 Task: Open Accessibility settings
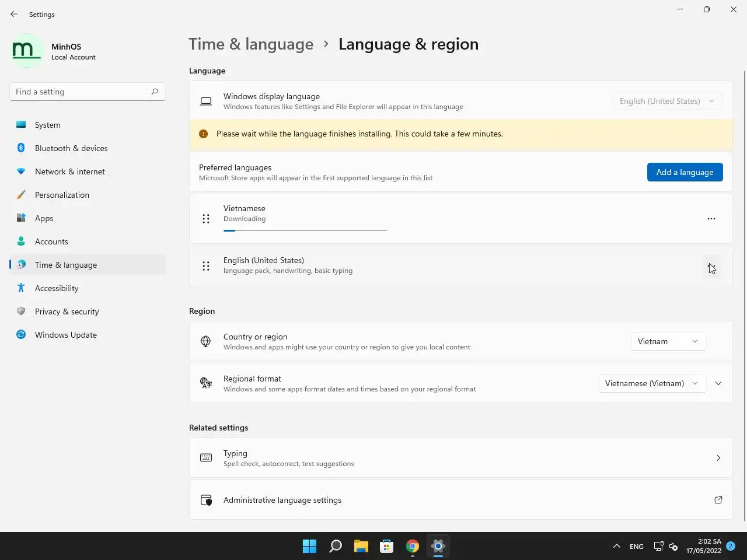click(x=88, y=288)
